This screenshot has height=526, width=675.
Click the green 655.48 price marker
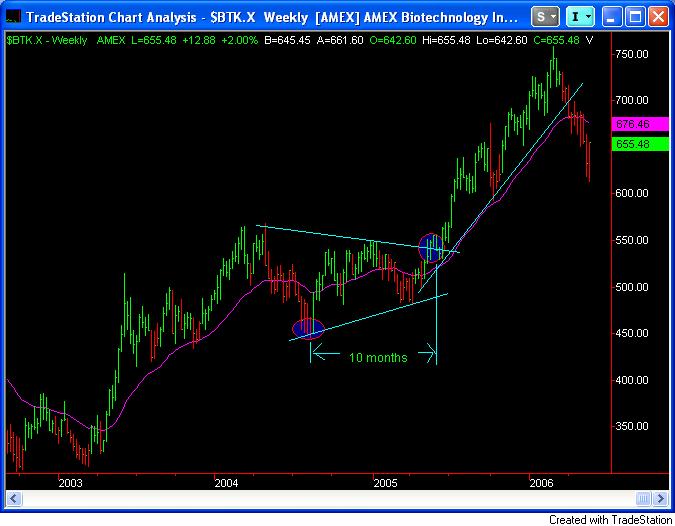[640, 144]
